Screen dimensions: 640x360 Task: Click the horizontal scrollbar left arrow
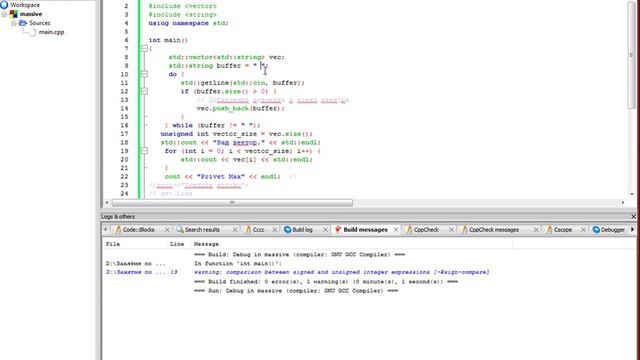pos(107,202)
